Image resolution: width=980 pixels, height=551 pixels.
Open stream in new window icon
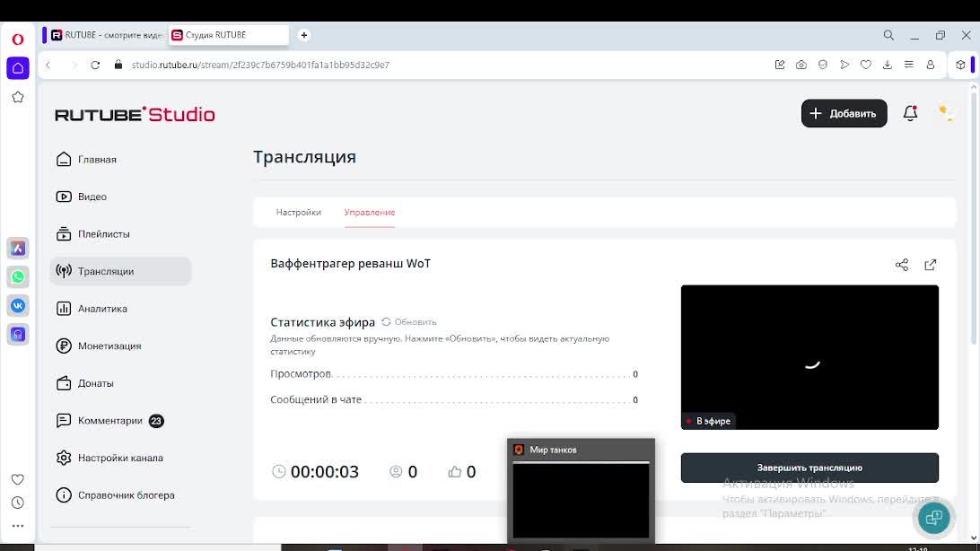[930, 265]
